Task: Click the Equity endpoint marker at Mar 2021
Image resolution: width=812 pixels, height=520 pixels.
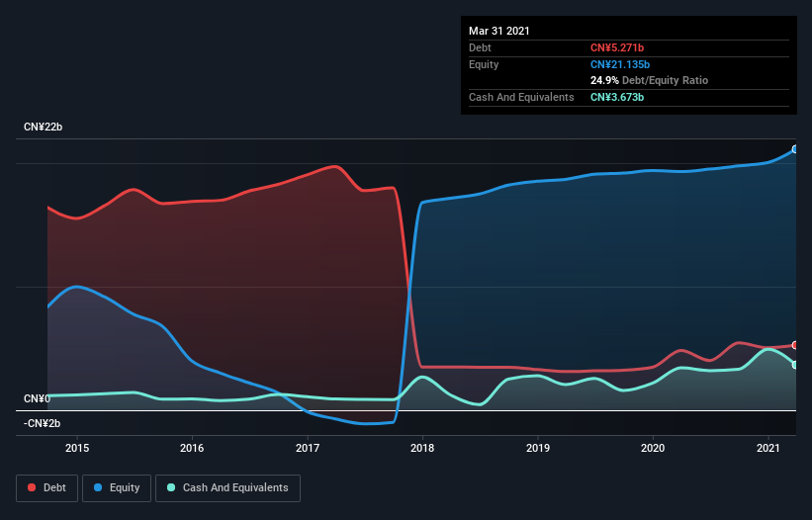Action: coord(795,149)
